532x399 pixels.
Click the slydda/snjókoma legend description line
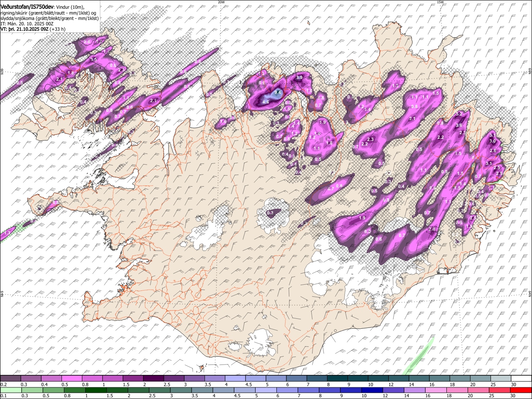(49, 18)
